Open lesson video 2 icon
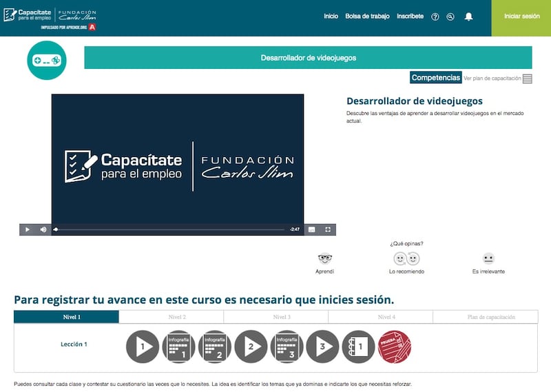Screen dimensions: 551x392 (251, 347)
